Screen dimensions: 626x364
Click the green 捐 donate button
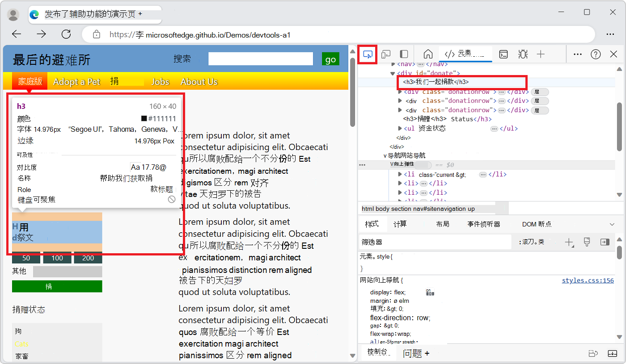57,286
